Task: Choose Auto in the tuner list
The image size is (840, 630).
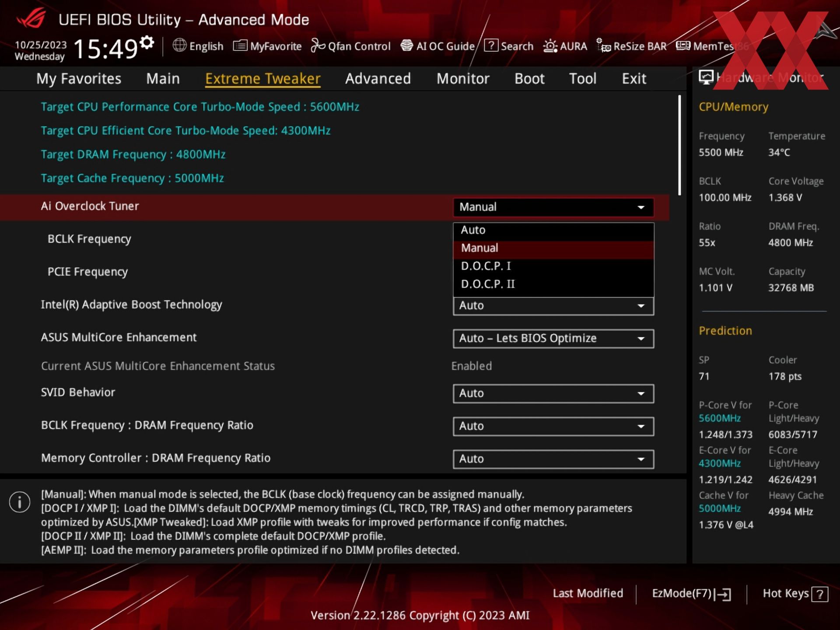Action: (553, 230)
